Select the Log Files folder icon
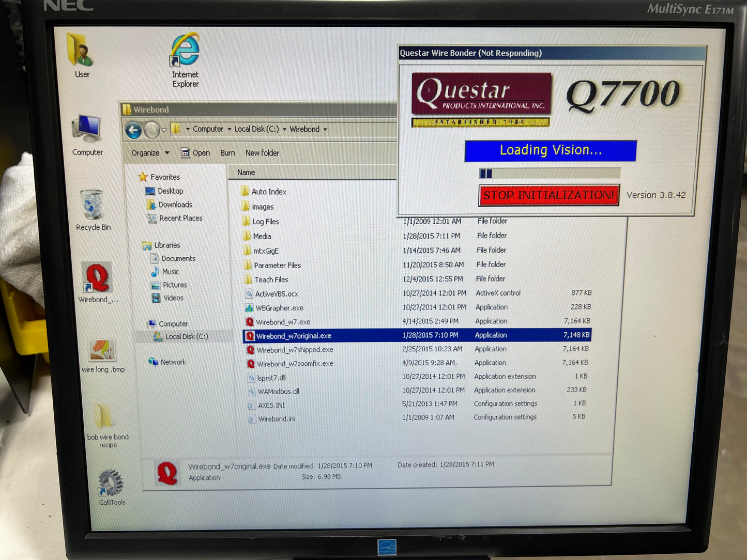 (246, 222)
